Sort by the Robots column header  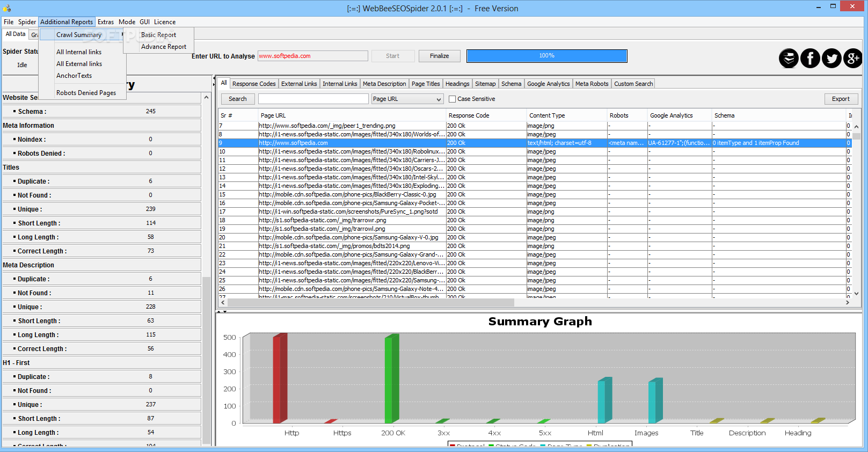coord(627,115)
